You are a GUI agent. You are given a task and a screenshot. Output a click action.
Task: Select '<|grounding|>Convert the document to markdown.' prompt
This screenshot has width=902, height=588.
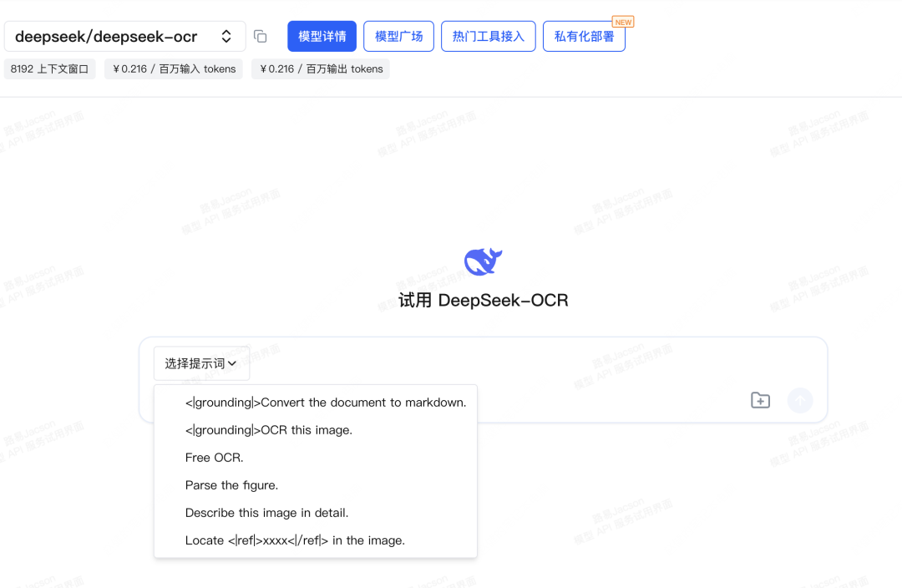click(316, 403)
